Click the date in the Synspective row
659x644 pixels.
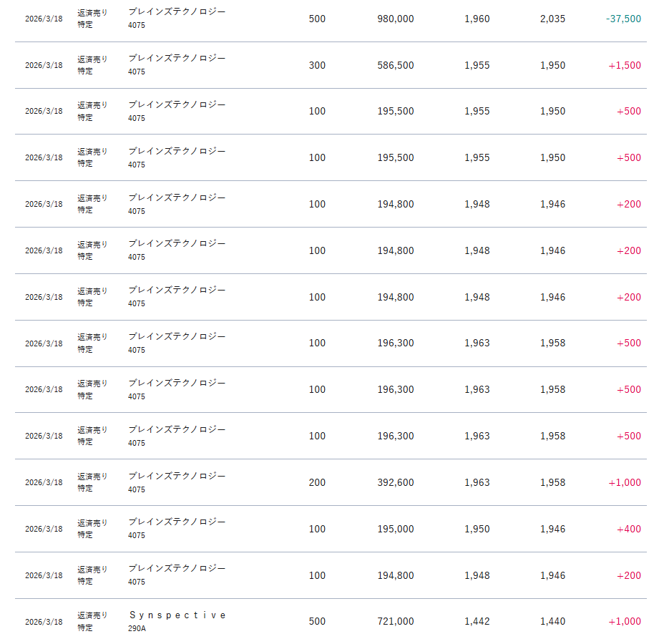(x=44, y=622)
